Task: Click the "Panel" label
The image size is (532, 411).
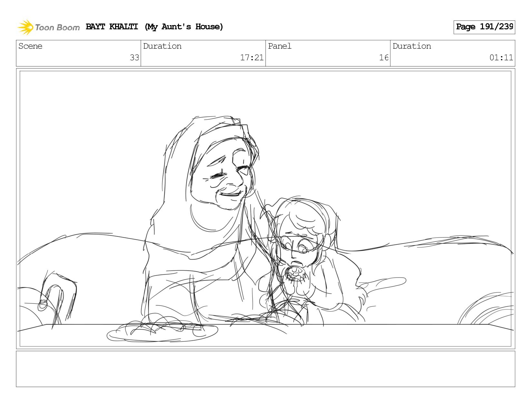Action: 280,46
